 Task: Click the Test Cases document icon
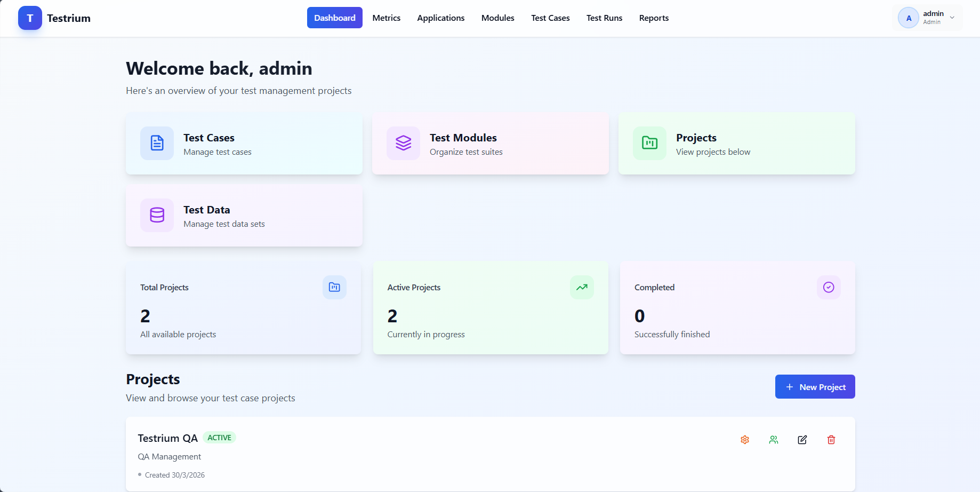click(157, 143)
